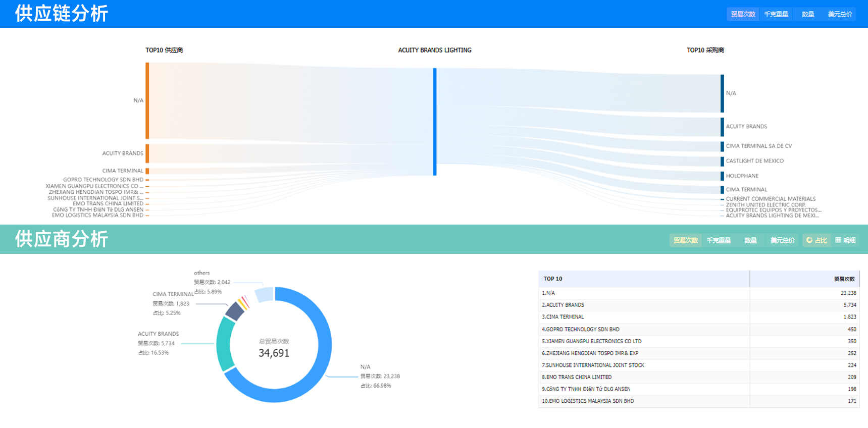Select 贸易次数 tab in 供应商分析 header
The image size is (868, 428).
[x=685, y=240]
